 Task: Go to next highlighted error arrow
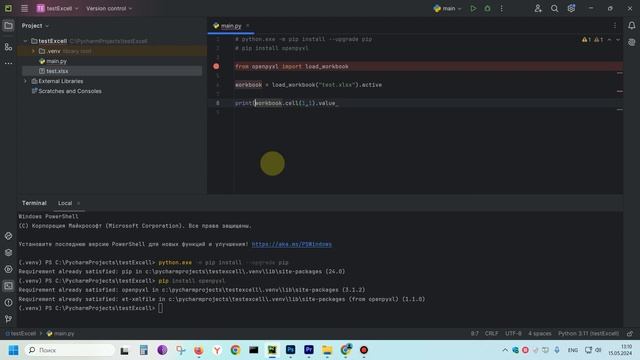tap(618, 40)
